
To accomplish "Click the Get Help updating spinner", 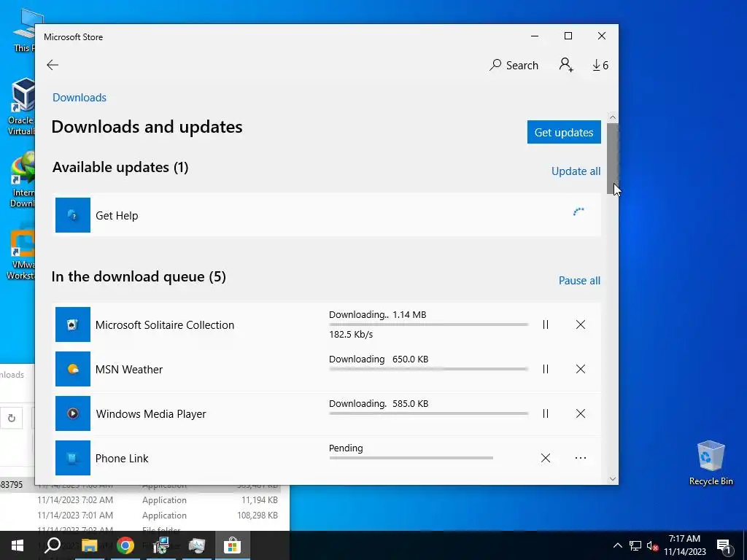I will click(578, 212).
